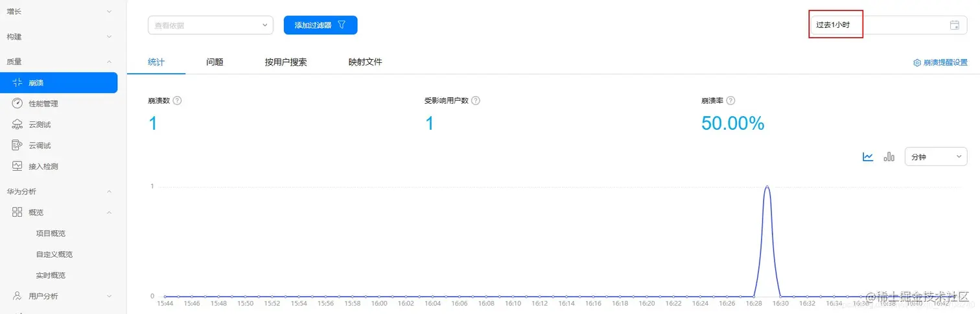The image size is (980, 314).
Task: Click the 崩溃 crash icon
Action: pos(17,82)
